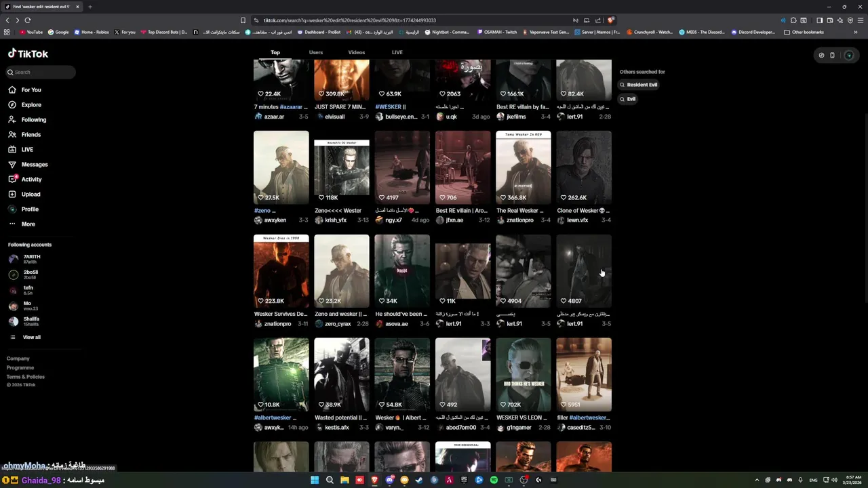Expand the Other bookmarks folder
This screenshot has width=868, height=488.
pos(804,32)
